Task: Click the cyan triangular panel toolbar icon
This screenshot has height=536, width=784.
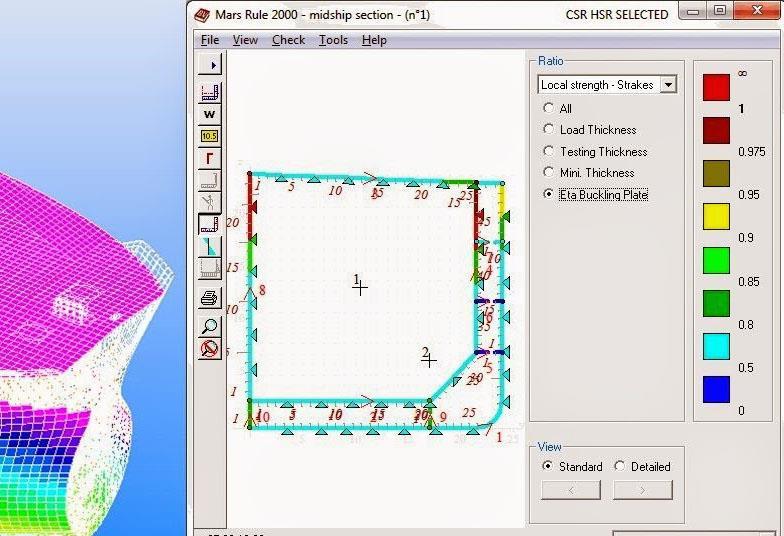Action: point(209,246)
